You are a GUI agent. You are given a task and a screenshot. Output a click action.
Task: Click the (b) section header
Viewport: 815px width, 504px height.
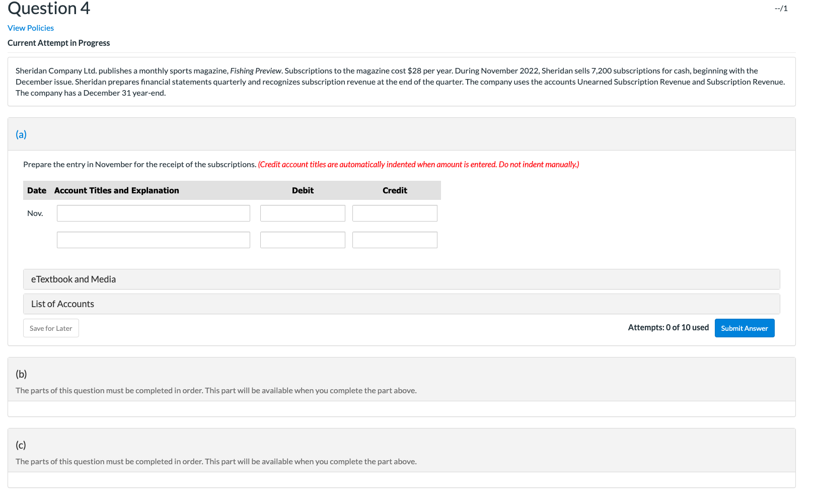point(21,374)
